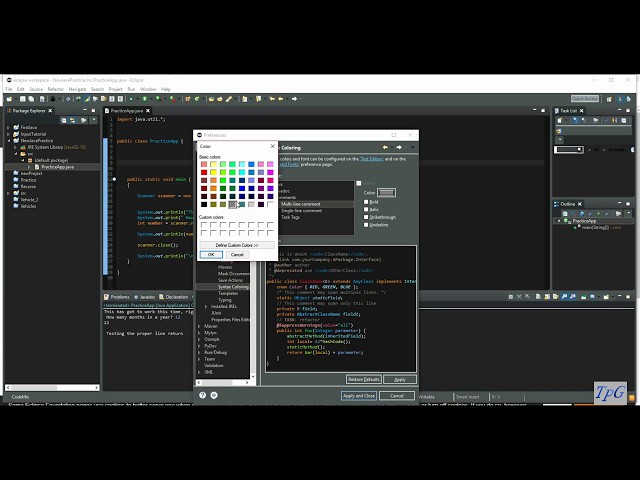The width and height of the screenshot is (640, 480).
Task: Enable the Strikethrough checkbox
Action: [x=366, y=217]
